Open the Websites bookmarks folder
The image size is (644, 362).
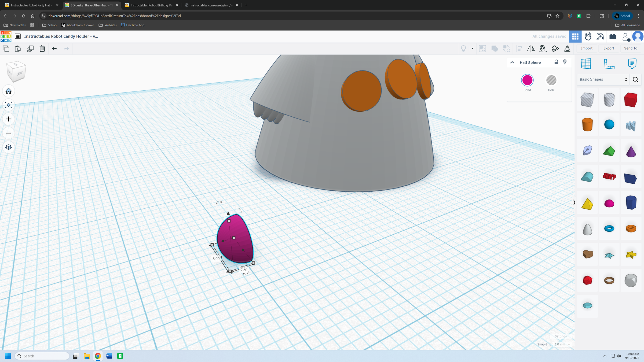(x=108, y=25)
